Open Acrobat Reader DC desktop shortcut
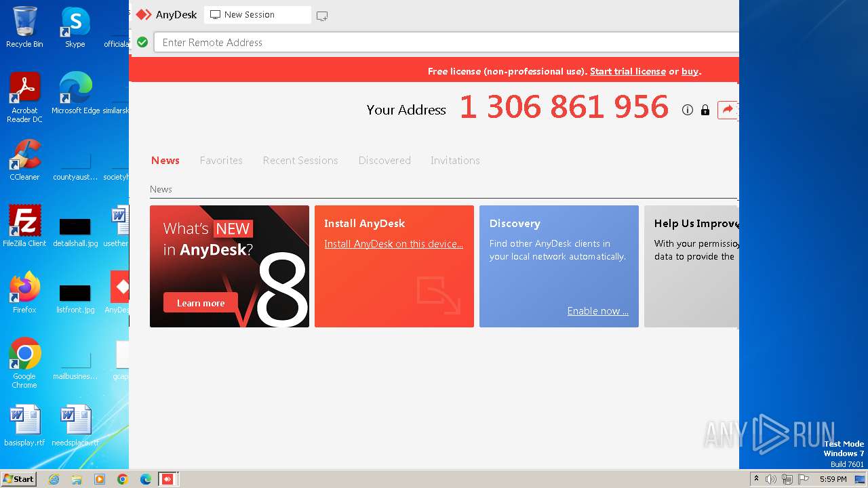This screenshot has height=488, width=868. pos(24,98)
